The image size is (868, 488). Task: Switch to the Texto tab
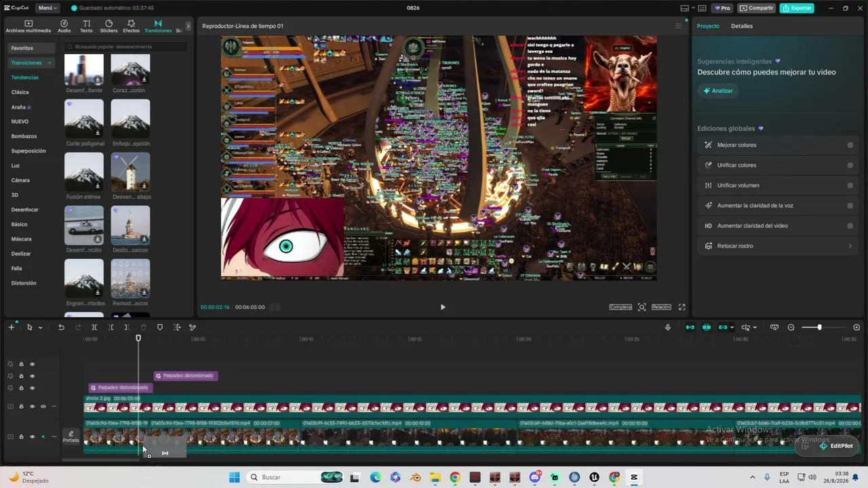coord(86,26)
